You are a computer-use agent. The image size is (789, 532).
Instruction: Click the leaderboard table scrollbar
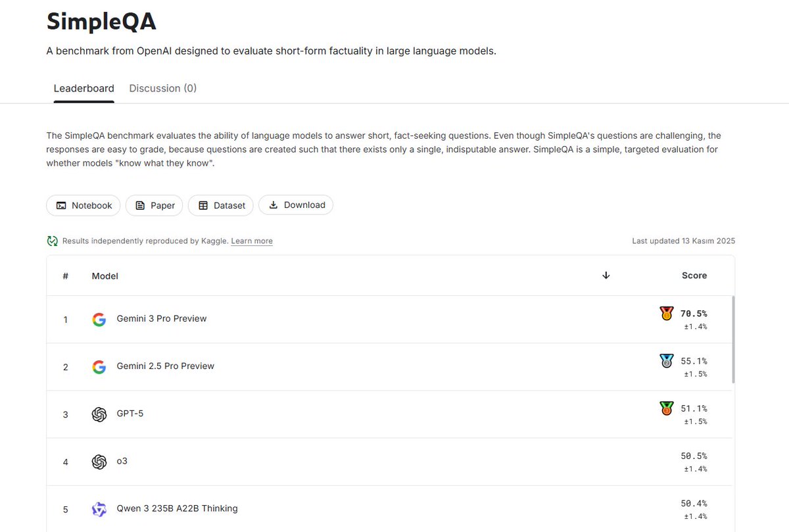pos(733,339)
